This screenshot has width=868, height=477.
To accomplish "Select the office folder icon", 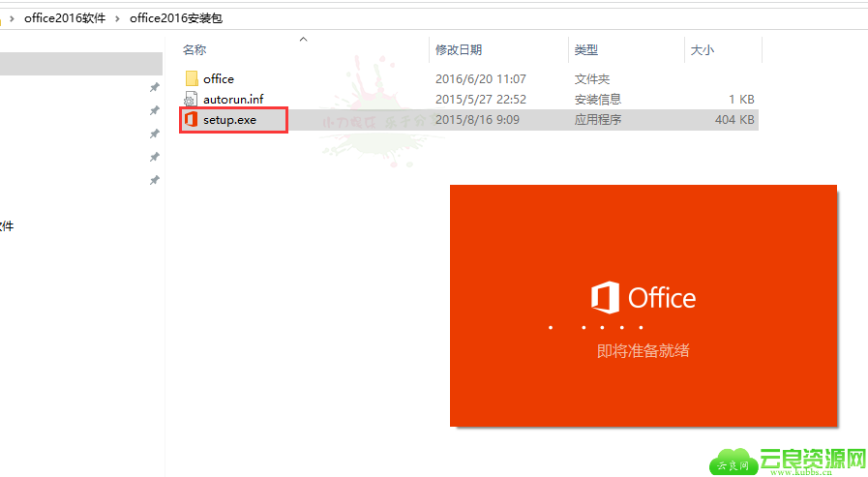I will pyautogui.click(x=192, y=78).
